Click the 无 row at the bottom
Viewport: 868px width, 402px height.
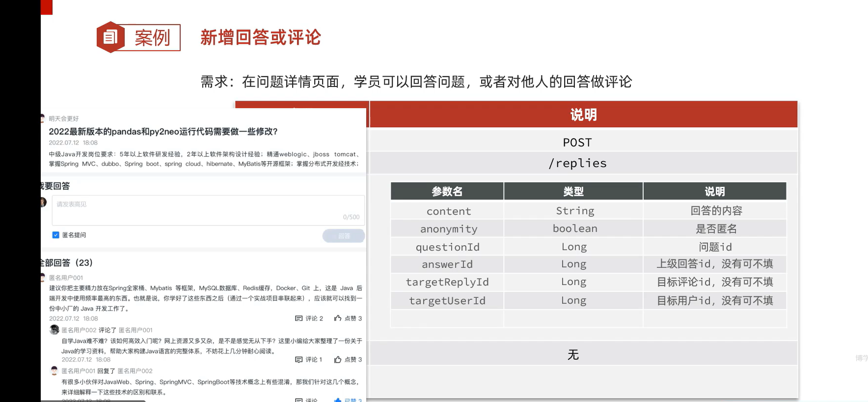coord(583,354)
